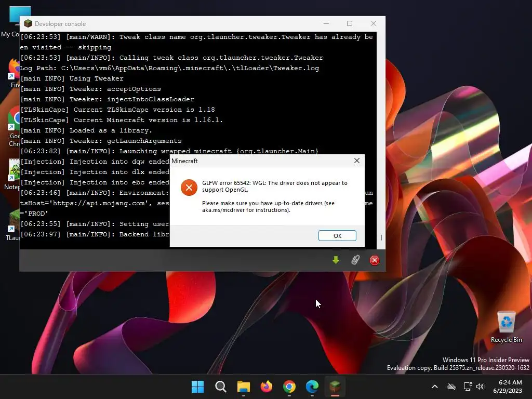Screen dimensions: 532x399
Task: Select the My Computer desktop icon
Action: coord(10,22)
